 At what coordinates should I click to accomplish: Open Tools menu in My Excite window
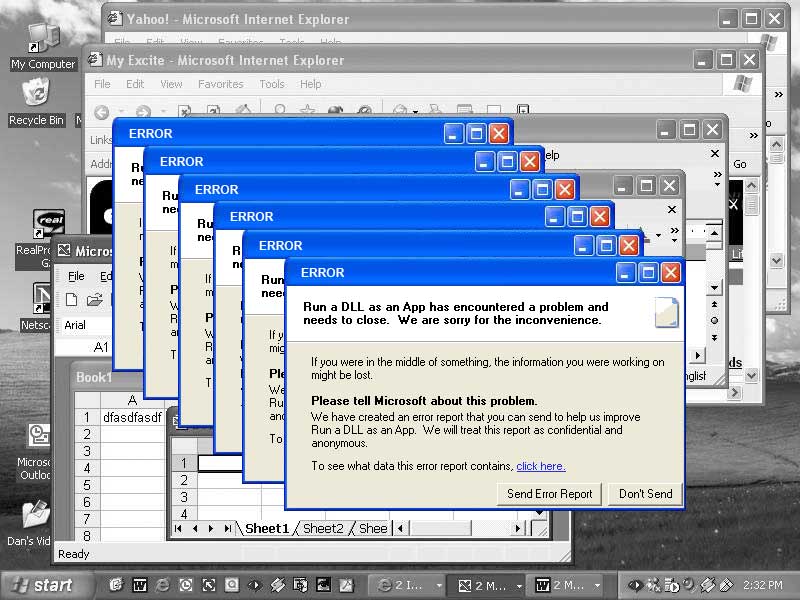[x=272, y=84]
